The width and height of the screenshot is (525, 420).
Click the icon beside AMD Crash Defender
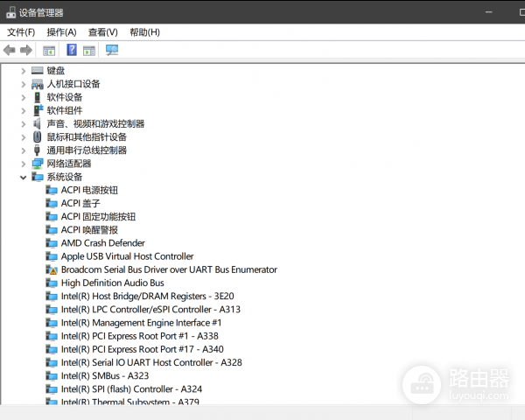click(52, 243)
